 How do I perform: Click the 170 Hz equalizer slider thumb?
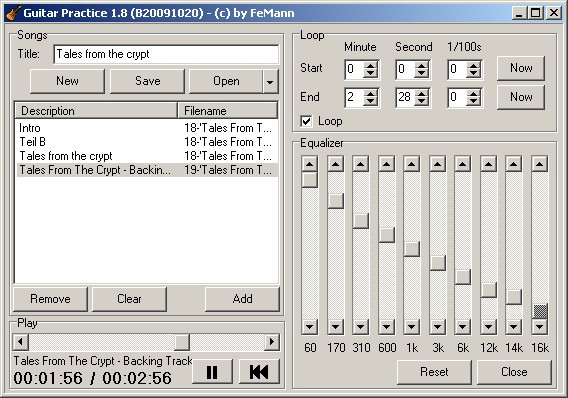pyautogui.click(x=336, y=201)
